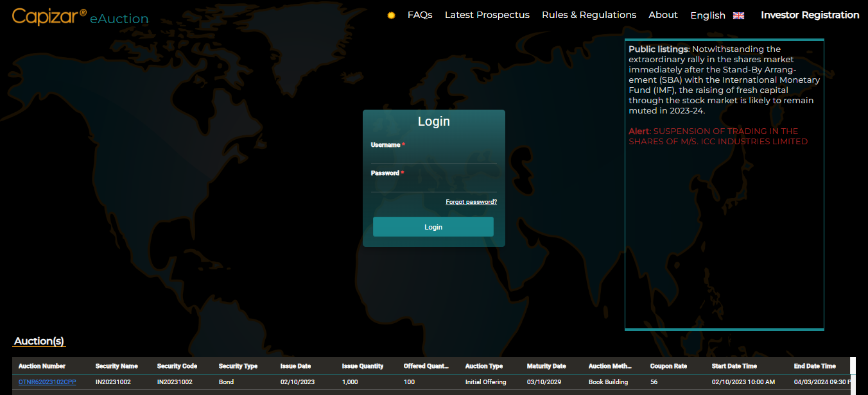The width and height of the screenshot is (868, 395).
Task: Open Rules & Regulations
Action: pyautogui.click(x=589, y=14)
